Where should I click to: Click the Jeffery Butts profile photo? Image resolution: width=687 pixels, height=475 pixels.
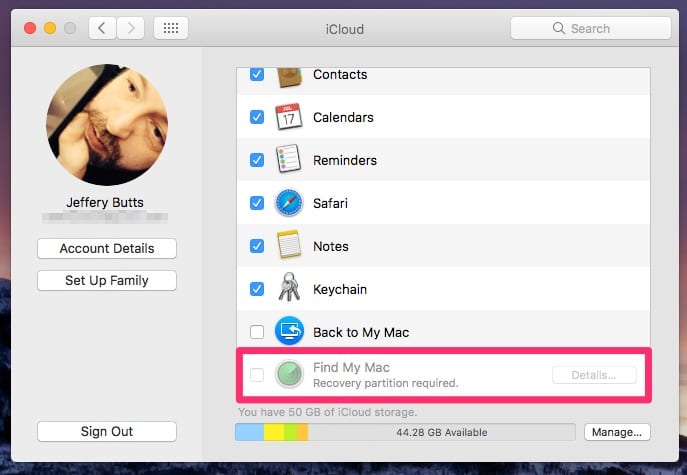click(107, 125)
